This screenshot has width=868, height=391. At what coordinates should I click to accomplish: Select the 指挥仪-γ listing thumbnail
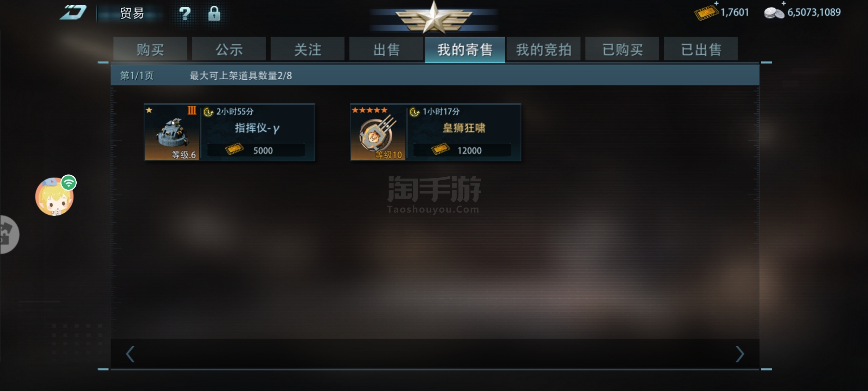coord(172,133)
